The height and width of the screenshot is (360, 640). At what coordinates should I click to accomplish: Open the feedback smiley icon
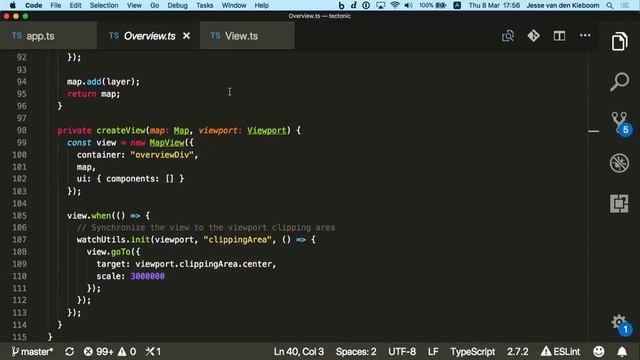598,351
